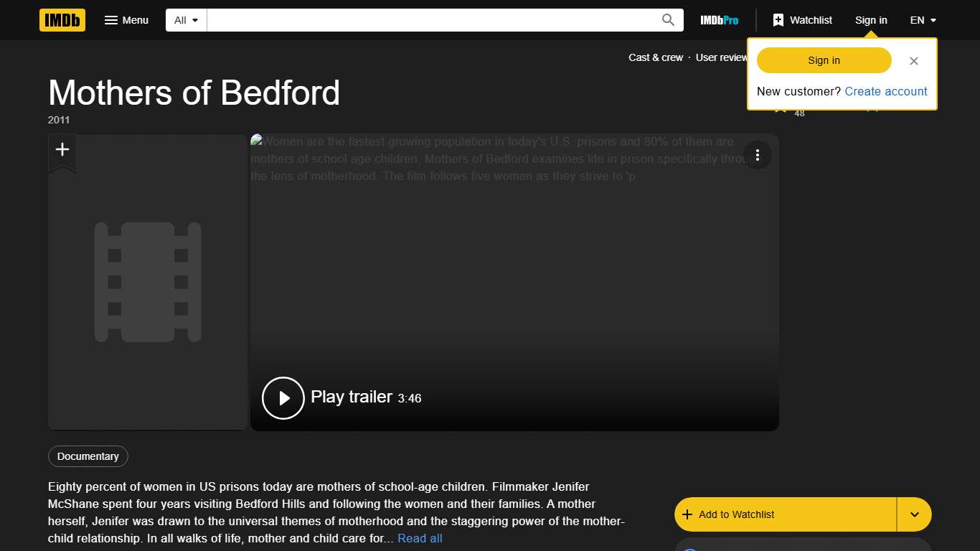
Task: Expand the Add to Watchlist chevron
Action: (914, 514)
